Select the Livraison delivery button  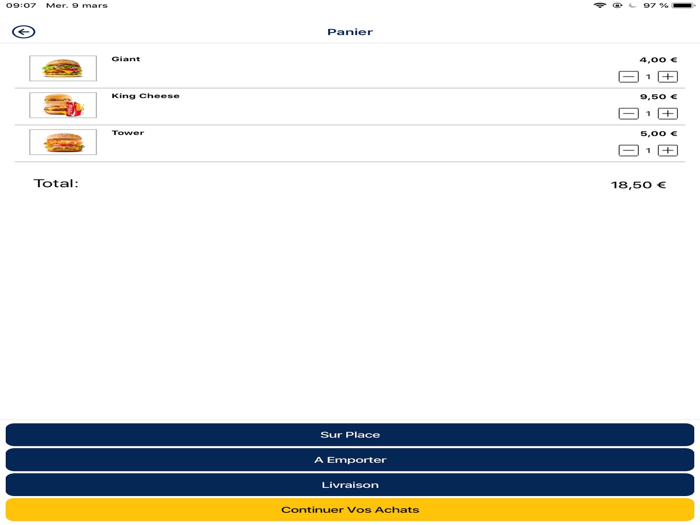350,485
